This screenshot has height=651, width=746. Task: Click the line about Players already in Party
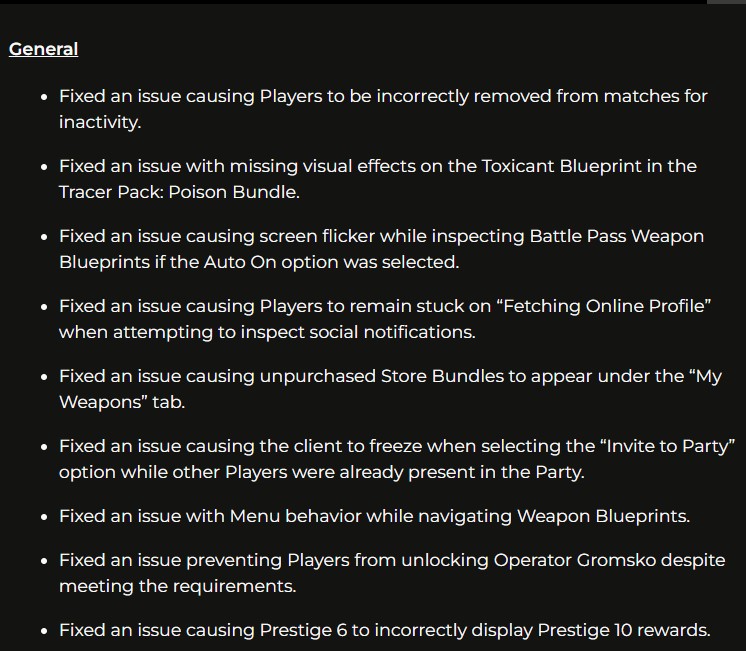coord(321,471)
